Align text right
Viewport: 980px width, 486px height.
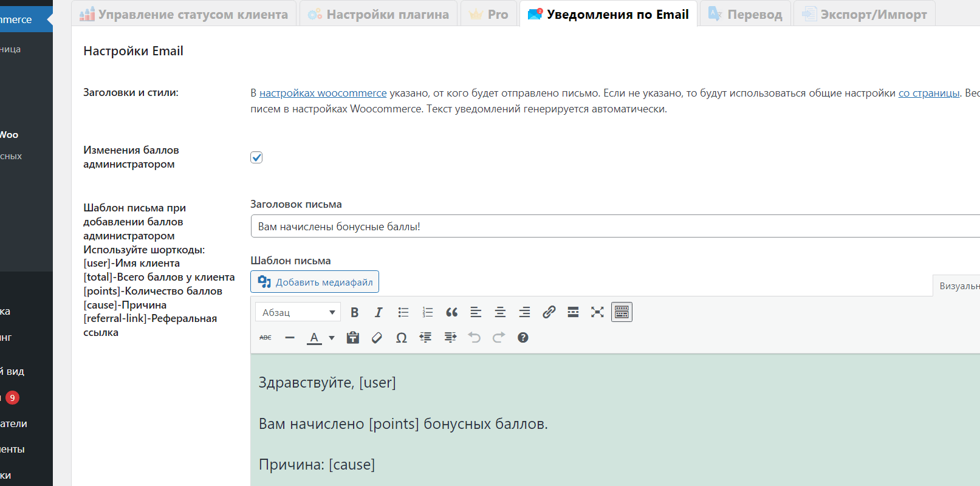click(x=524, y=312)
